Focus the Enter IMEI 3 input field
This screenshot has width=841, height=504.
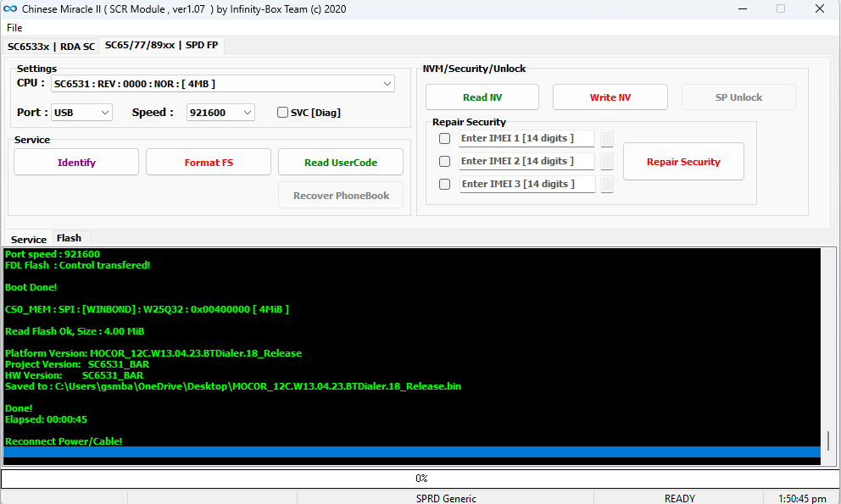tap(527, 185)
